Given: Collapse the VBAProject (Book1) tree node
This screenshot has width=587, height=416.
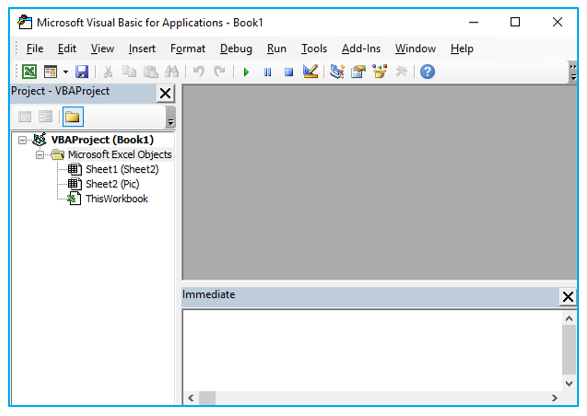Looking at the screenshot, I should click(x=22, y=140).
